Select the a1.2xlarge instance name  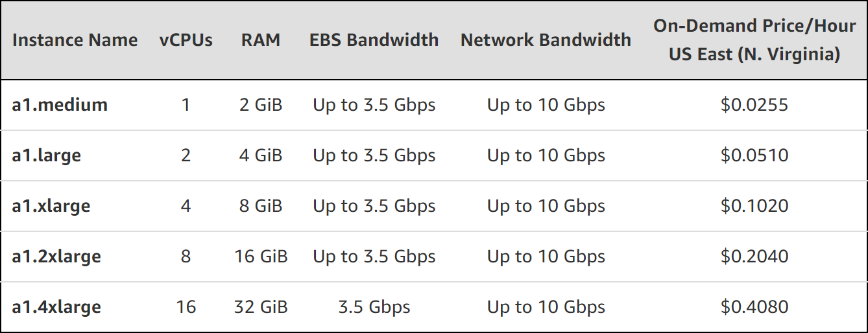(x=56, y=257)
